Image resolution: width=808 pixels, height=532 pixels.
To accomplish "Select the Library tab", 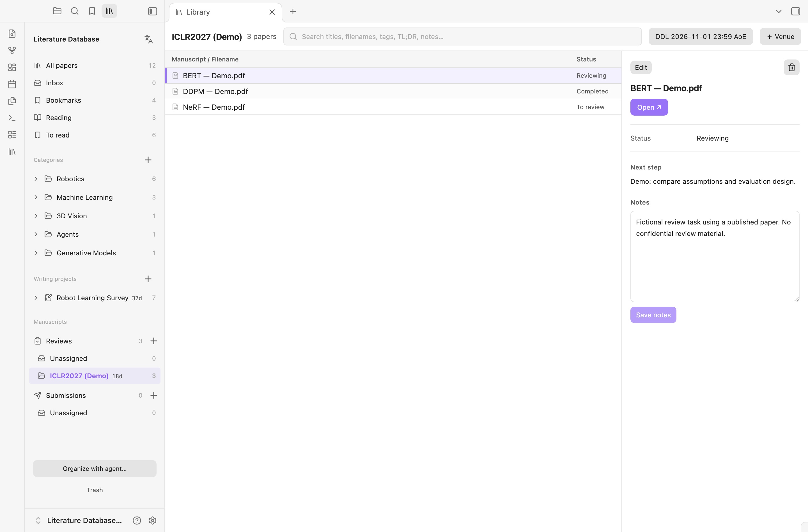I will pos(226,12).
